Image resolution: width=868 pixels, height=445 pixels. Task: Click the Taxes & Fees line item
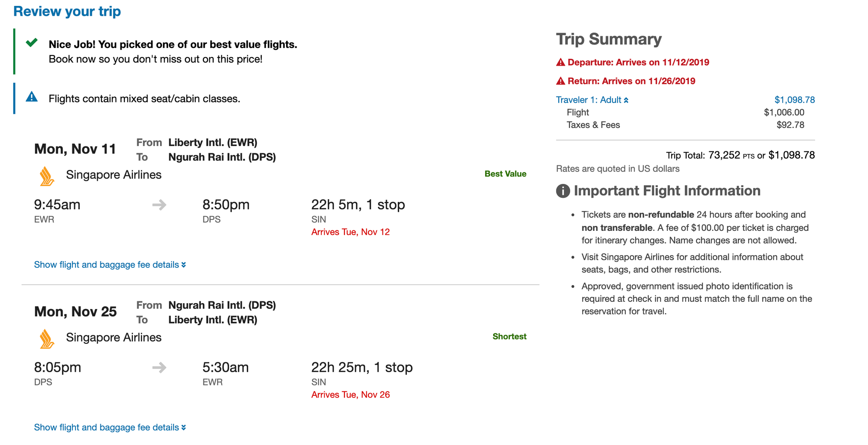click(594, 125)
